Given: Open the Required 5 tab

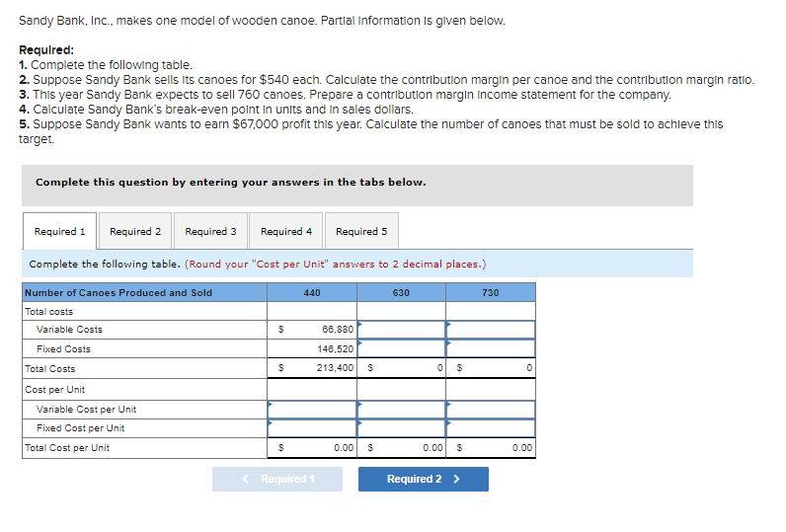Looking at the screenshot, I should coord(361,231).
